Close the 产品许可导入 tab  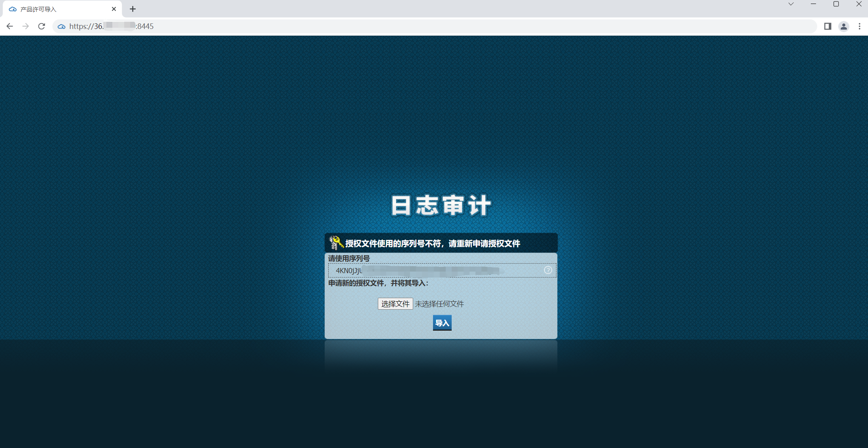tap(114, 8)
